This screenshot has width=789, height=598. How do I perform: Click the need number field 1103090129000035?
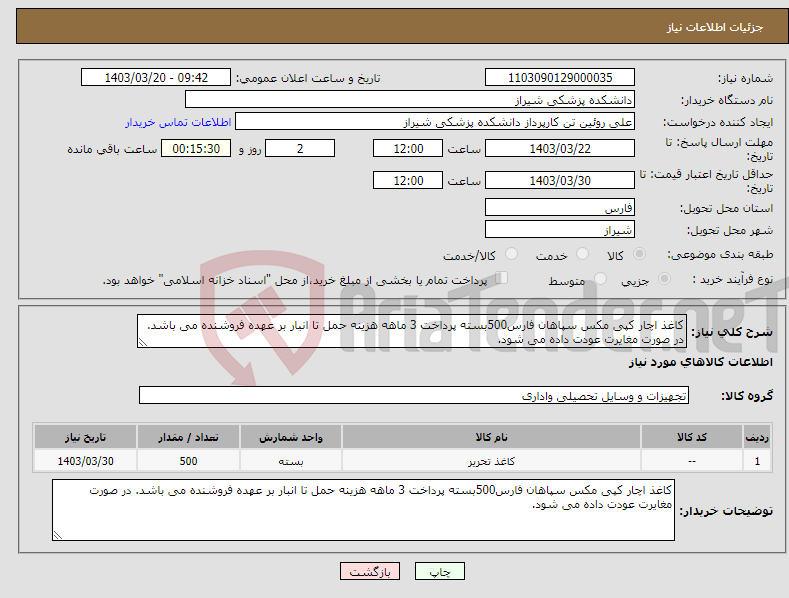(560, 78)
